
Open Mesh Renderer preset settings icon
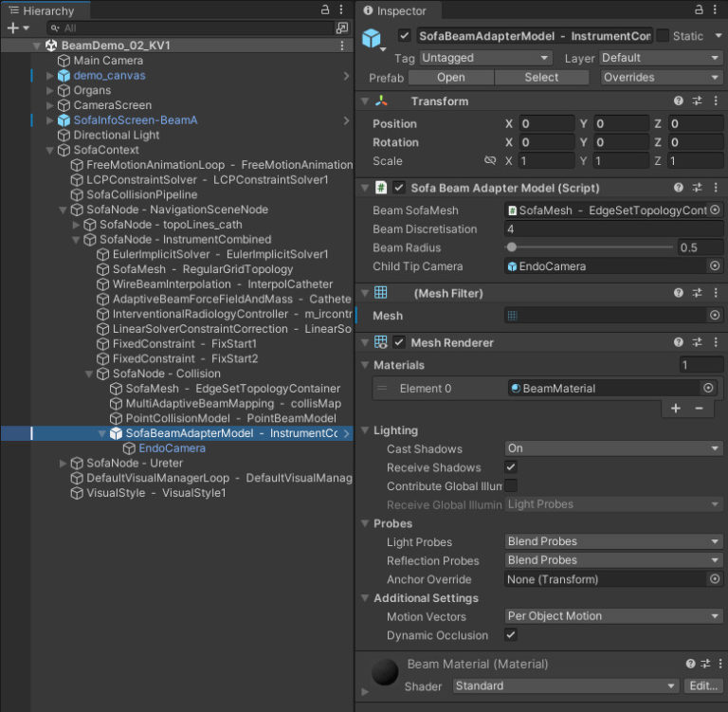(697, 342)
